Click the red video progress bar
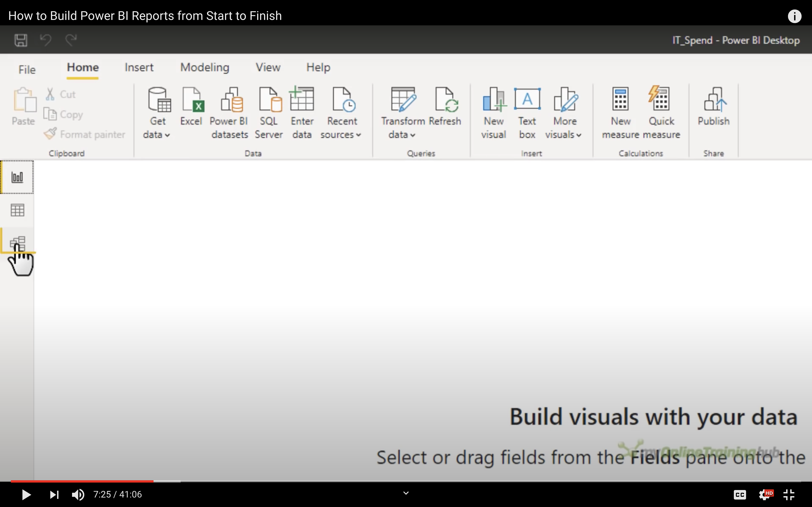 pos(82,481)
